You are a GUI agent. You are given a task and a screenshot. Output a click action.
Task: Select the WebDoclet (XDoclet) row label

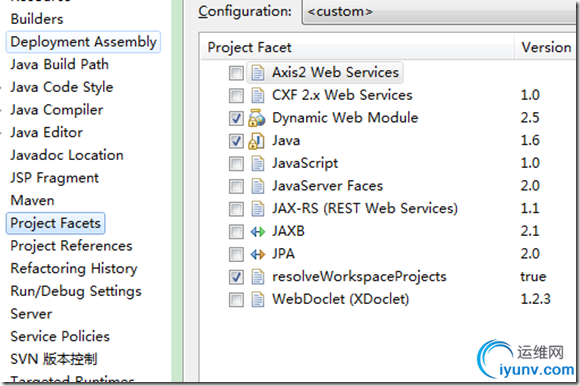click(341, 299)
